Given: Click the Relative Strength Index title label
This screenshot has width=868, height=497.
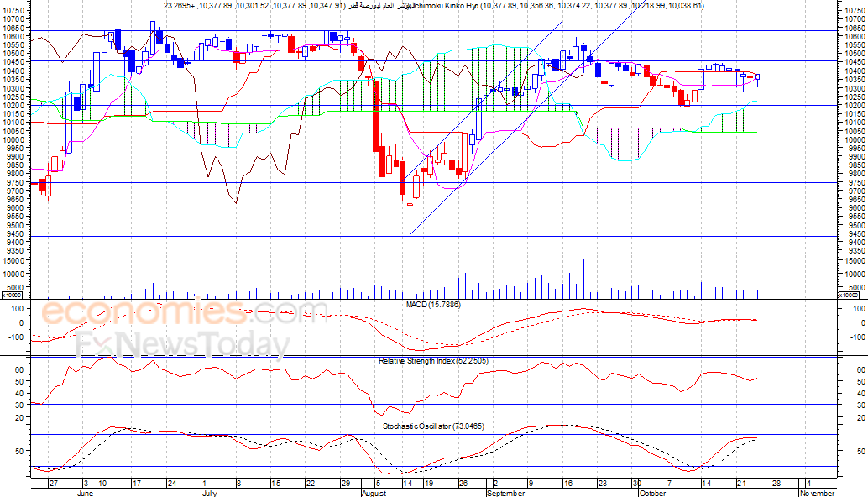Looking at the screenshot, I should pyautogui.click(x=433, y=361).
